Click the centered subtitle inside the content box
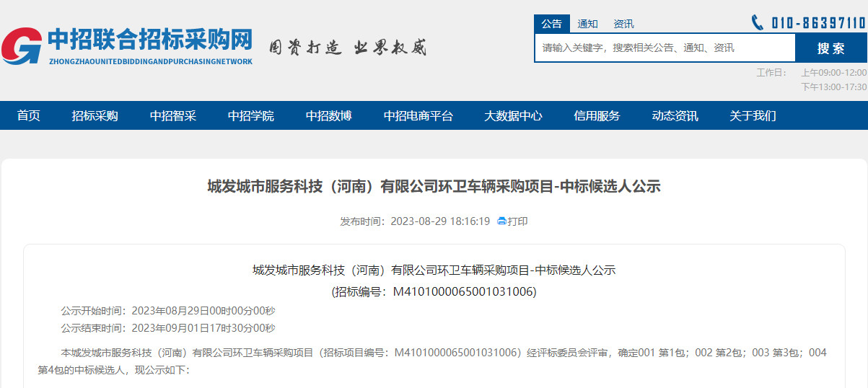868x388 pixels. 434,270
